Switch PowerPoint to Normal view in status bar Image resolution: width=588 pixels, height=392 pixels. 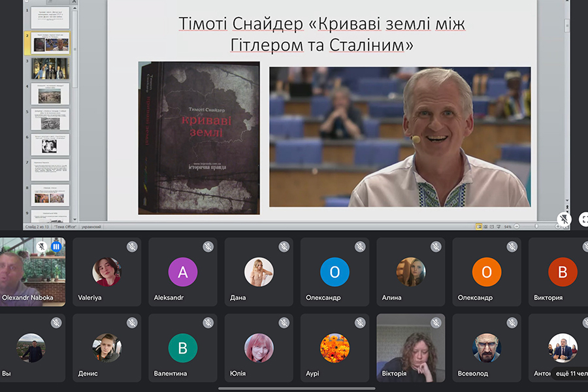(x=479, y=227)
